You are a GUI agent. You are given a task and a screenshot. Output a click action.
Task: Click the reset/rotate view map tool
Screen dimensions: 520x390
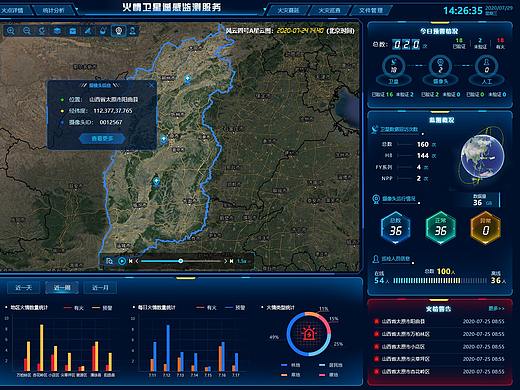click(x=42, y=31)
